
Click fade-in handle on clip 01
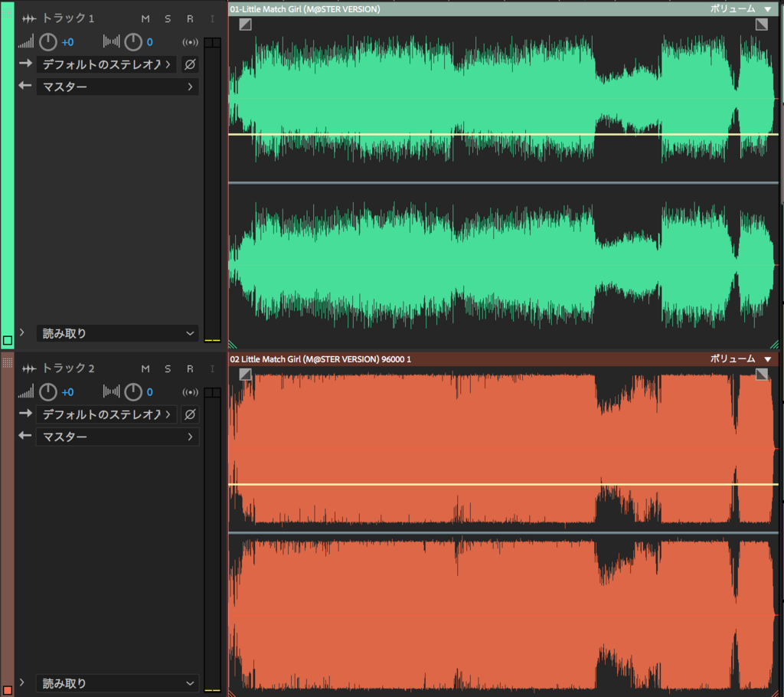coord(246,24)
